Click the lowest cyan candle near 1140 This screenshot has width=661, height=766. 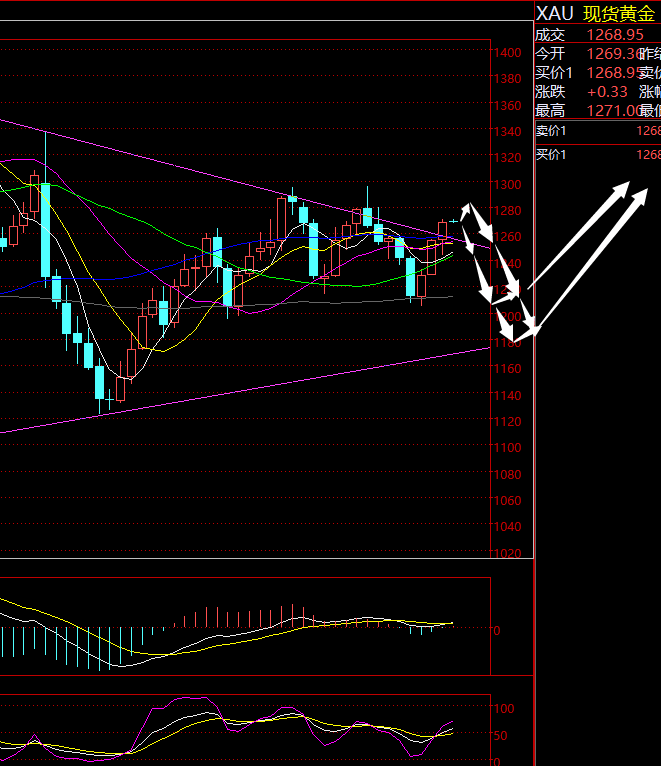pyautogui.click(x=99, y=383)
